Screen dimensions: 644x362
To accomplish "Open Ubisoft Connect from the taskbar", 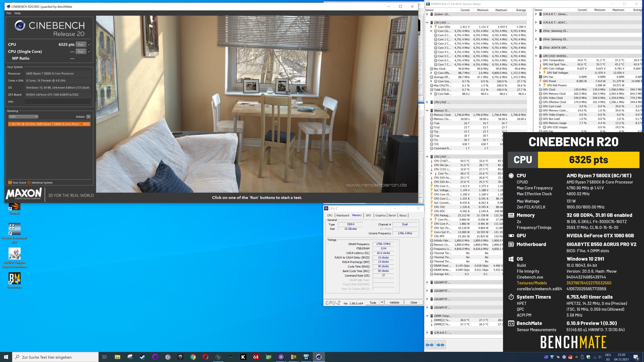I will point(168,357).
